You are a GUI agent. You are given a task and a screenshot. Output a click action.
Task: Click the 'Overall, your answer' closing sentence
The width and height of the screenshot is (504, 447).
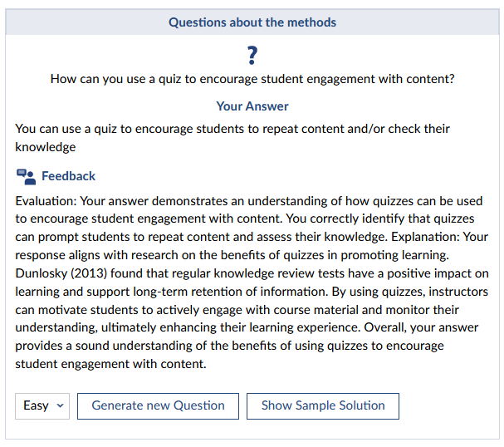point(421,327)
